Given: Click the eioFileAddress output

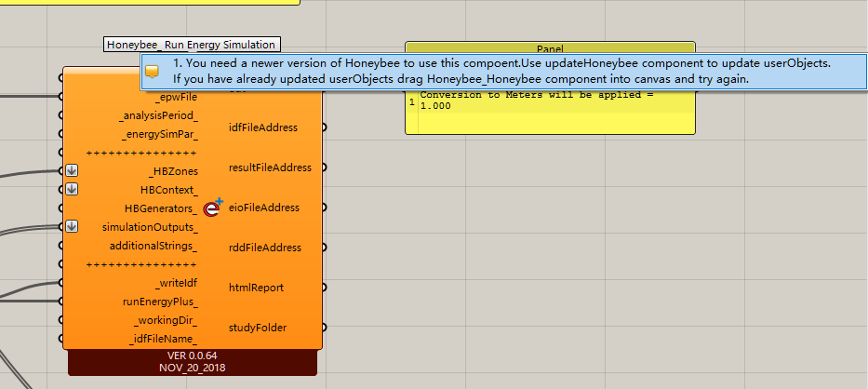Looking at the screenshot, I should 264,208.
